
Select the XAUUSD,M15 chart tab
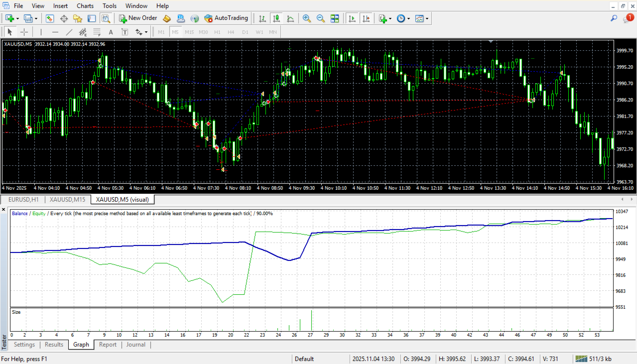(67, 200)
